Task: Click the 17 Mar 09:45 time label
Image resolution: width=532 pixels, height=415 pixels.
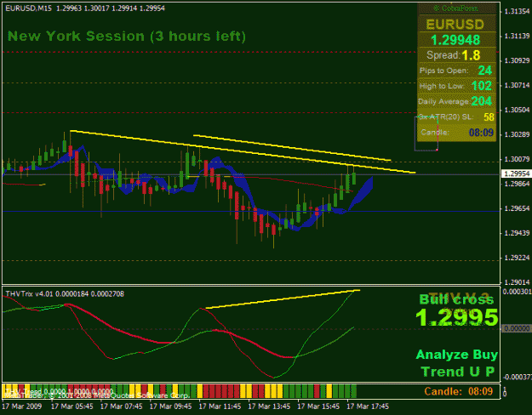Action: (170, 406)
